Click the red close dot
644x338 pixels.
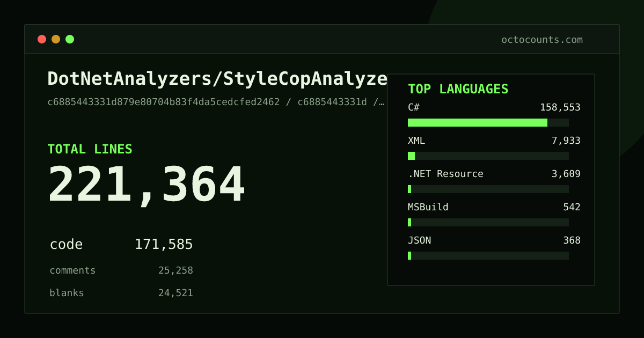tap(42, 39)
